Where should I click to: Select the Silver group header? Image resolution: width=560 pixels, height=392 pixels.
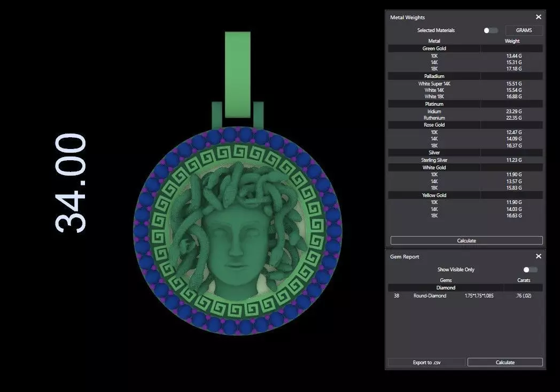465,153
